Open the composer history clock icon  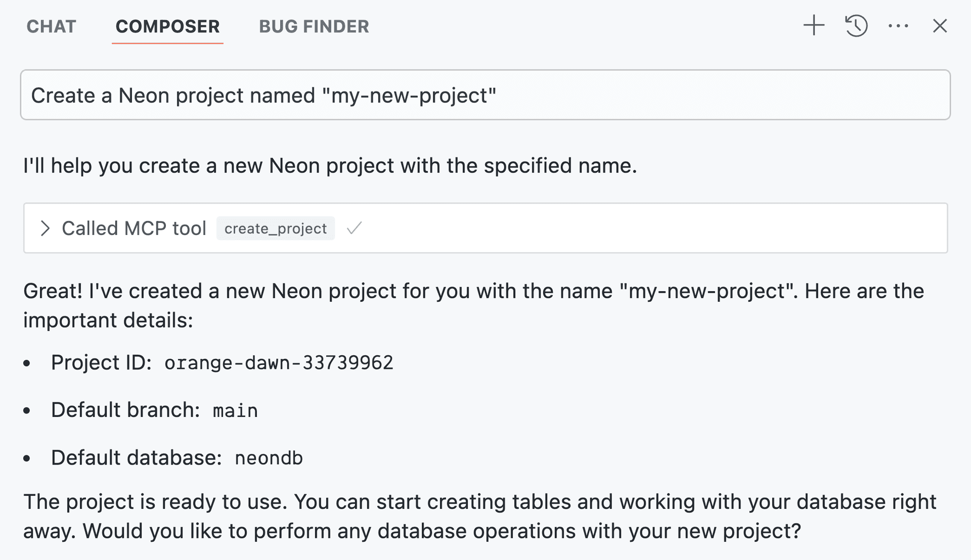coord(856,26)
